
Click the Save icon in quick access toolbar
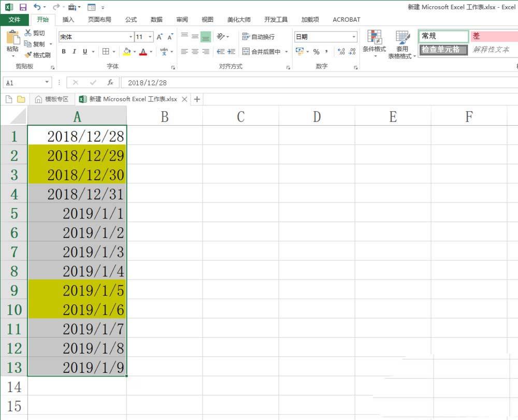(23, 7)
